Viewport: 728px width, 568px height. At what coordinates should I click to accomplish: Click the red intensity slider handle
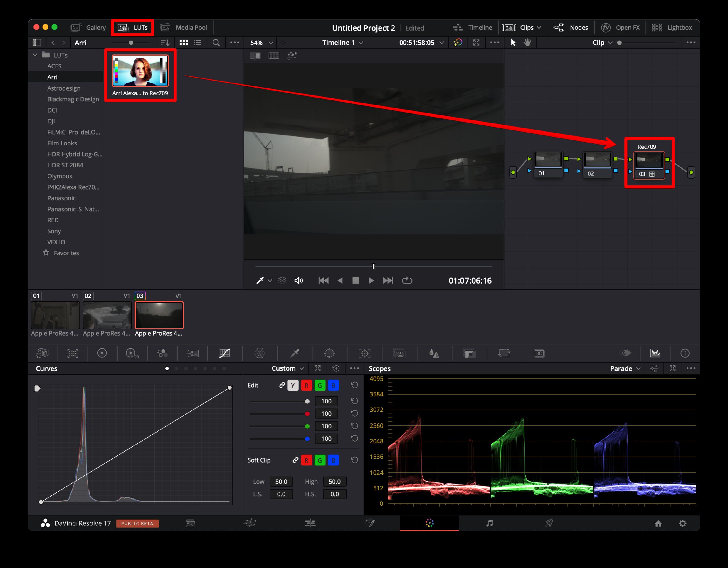point(307,414)
